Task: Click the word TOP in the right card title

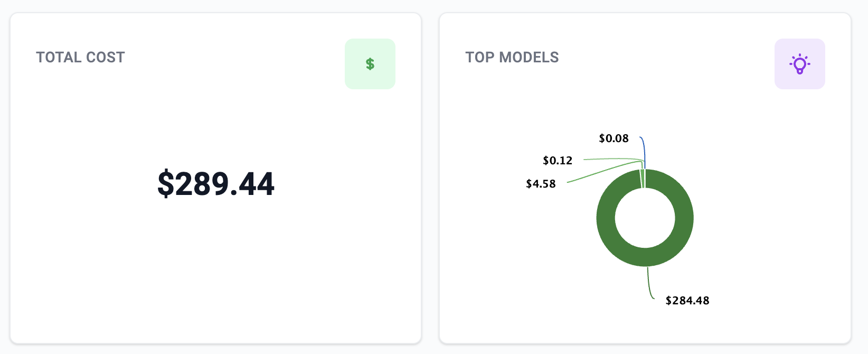Action: 479,57
